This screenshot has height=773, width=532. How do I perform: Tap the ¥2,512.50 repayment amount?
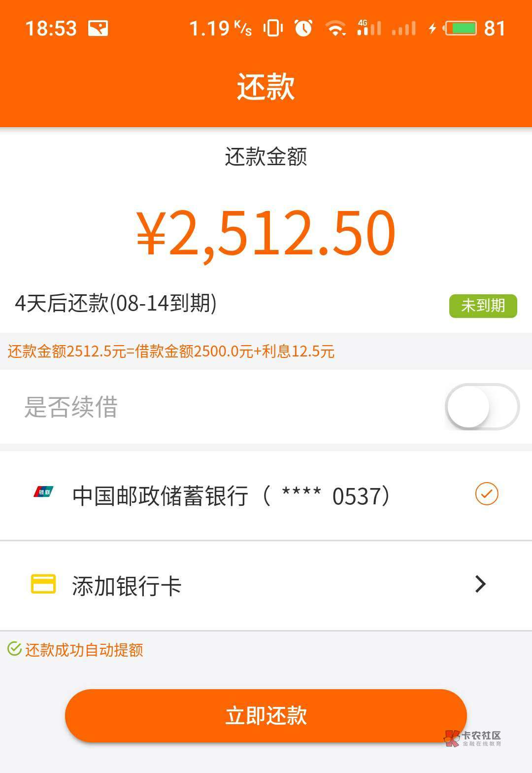266,233
